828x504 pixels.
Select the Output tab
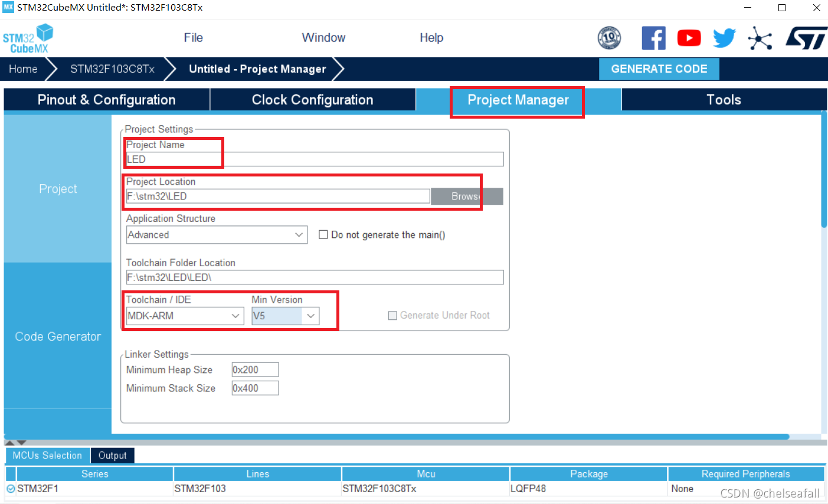tap(112, 455)
